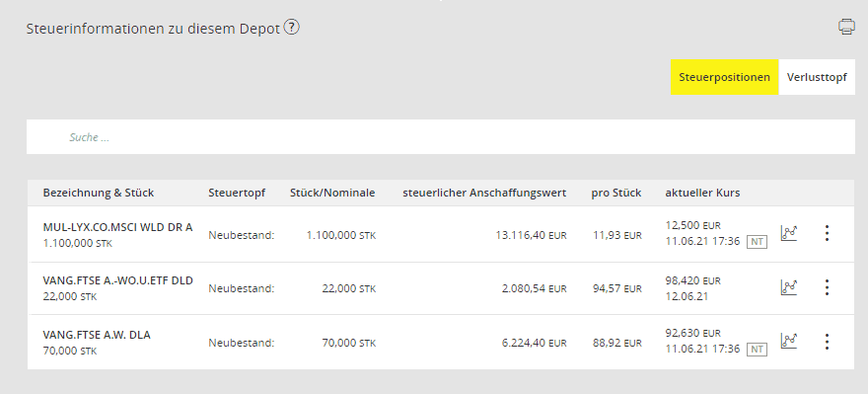Screen dimensions: 868x394
Task: Open chart for VANG.FTSE A.-WO.U.ETF DLD
Action: (789, 287)
